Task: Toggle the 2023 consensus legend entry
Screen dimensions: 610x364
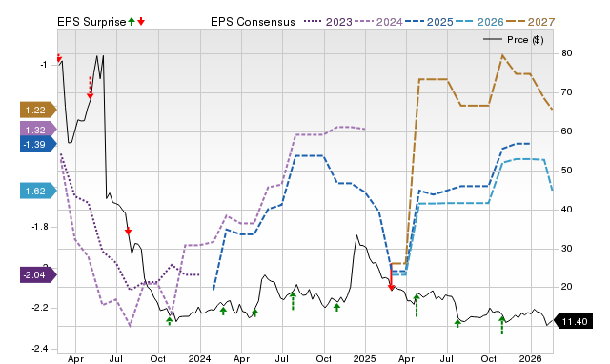Action: tap(328, 22)
